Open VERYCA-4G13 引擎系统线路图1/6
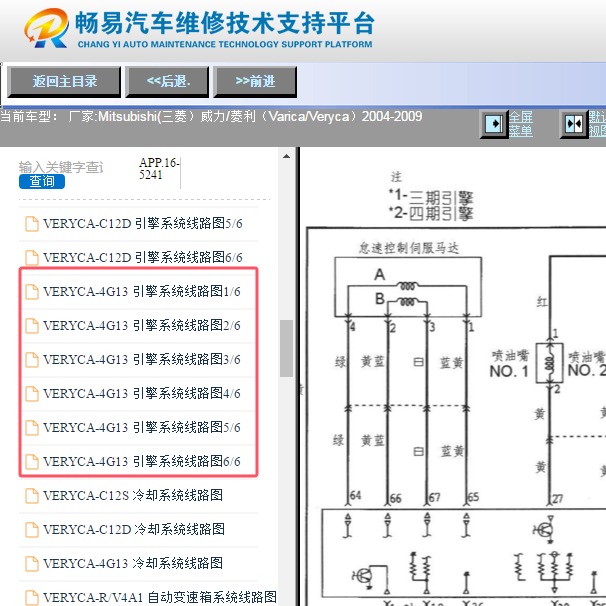 coord(141,291)
